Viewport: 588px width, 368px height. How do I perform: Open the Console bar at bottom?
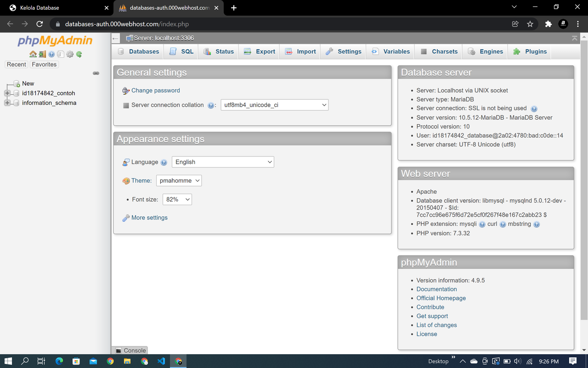tap(130, 351)
